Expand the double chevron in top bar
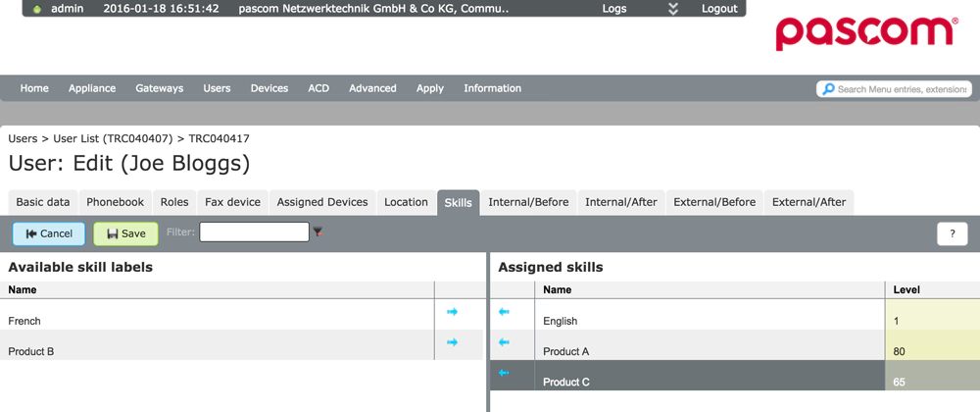The height and width of the screenshot is (412, 980). (x=673, y=9)
